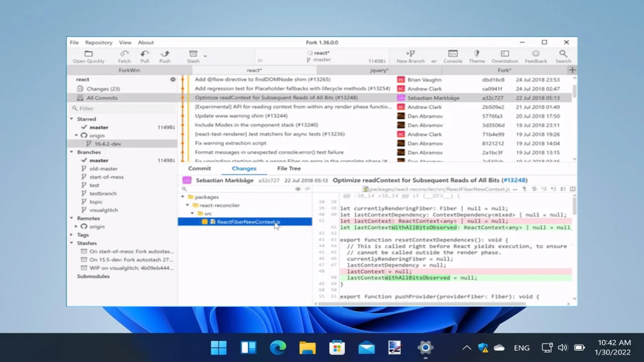Add a new repository tab with plus

tap(572, 70)
